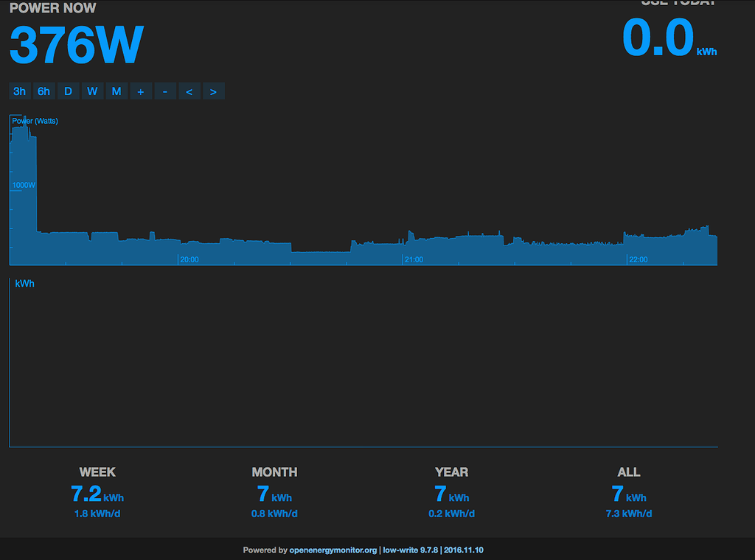The width and height of the screenshot is (755, 560).
Task: Zoom out using the - button
Action: [x=165, y=91]
